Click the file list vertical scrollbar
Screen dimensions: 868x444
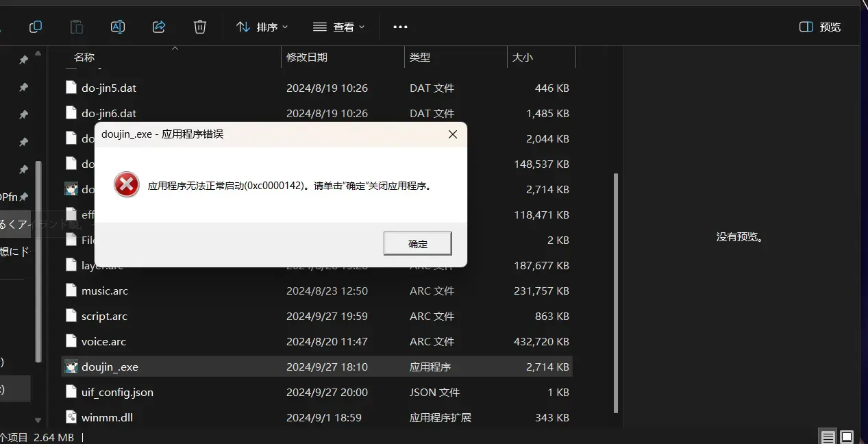tap(615, 293)
